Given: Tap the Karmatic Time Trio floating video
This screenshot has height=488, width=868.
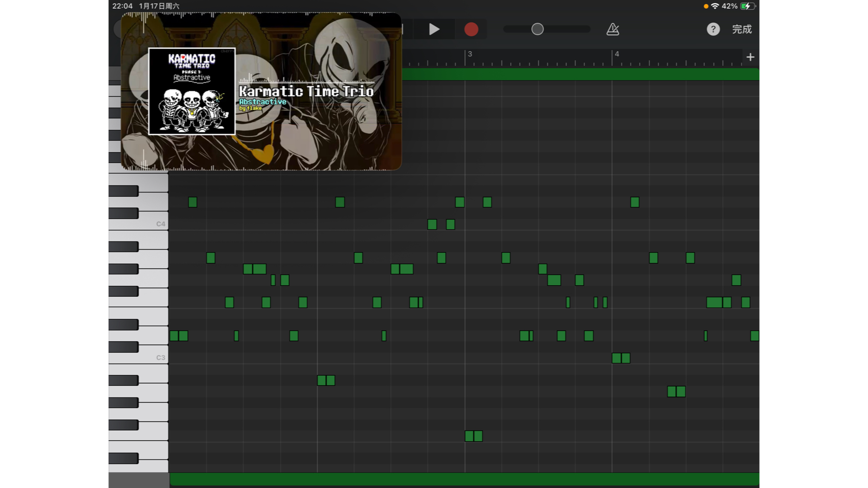Looking at the screenshot, I should (x=261, y=91).
